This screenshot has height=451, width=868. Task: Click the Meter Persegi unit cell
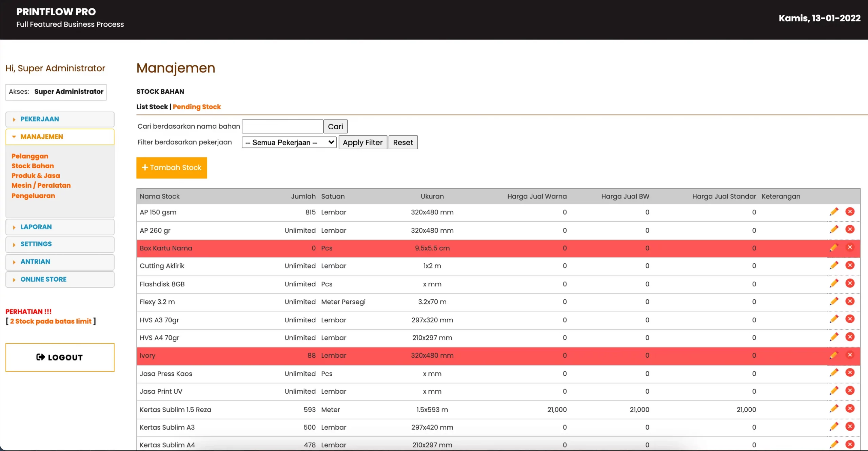coord(343,302)
